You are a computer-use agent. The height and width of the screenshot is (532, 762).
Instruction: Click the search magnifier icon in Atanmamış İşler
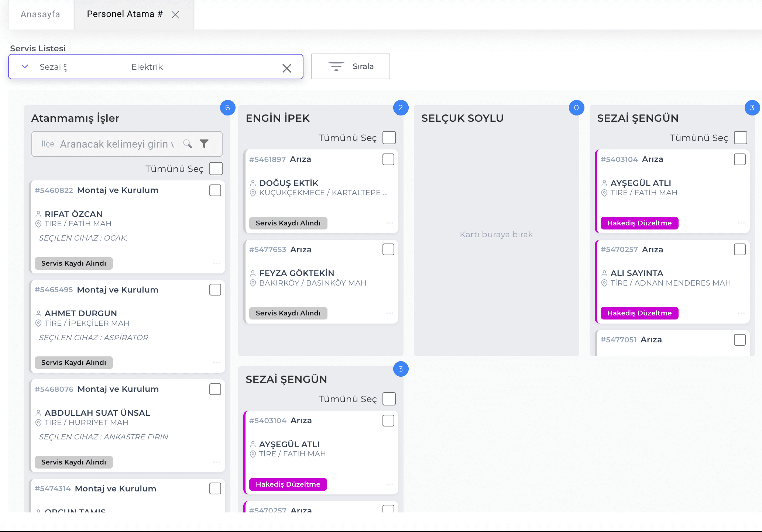(x=188, y=144)
